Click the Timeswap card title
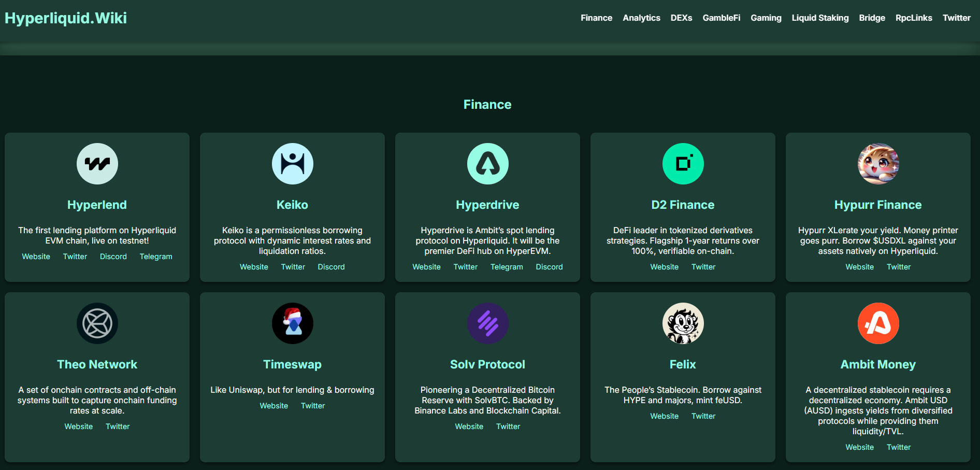 point(292,364)
